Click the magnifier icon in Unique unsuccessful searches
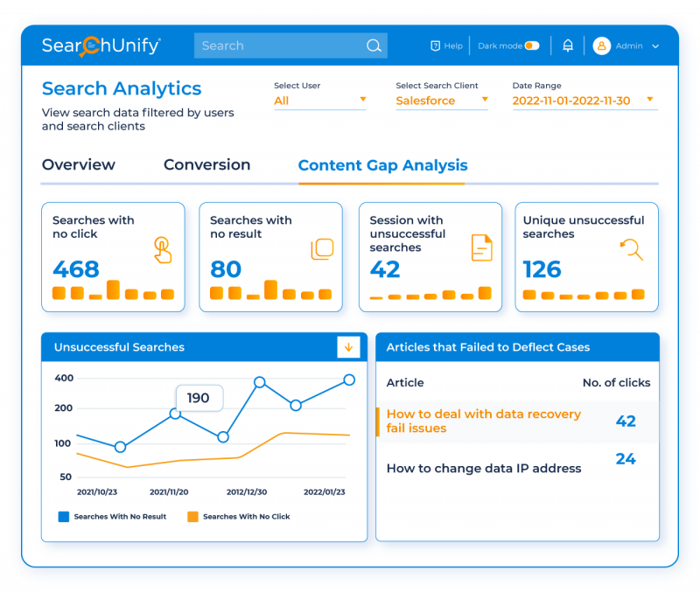This screenshot has height=592, width=700. (632, 250)
